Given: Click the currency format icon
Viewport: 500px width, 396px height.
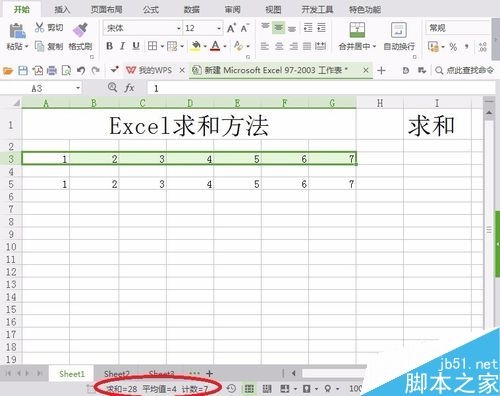Looking at the screenshot, I should [x=433, y=47].
